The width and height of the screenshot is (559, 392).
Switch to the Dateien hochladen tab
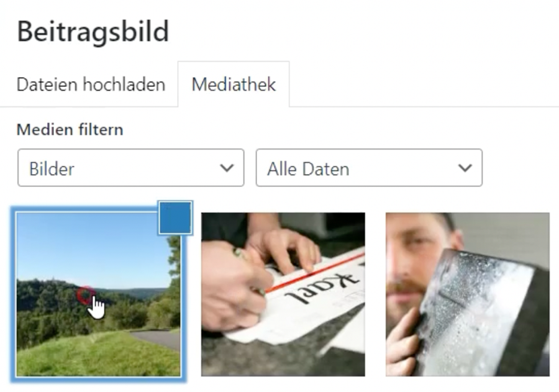click(91, 85)
